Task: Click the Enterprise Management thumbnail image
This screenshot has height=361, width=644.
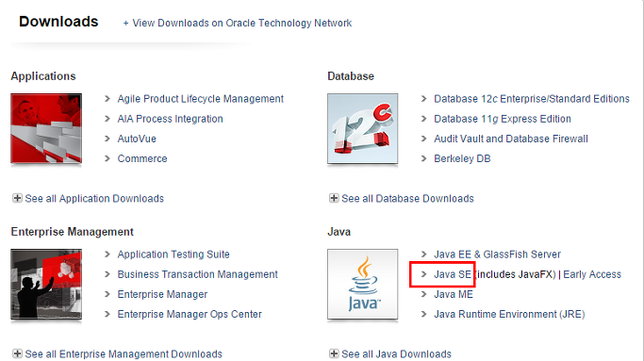Action: 46,284
